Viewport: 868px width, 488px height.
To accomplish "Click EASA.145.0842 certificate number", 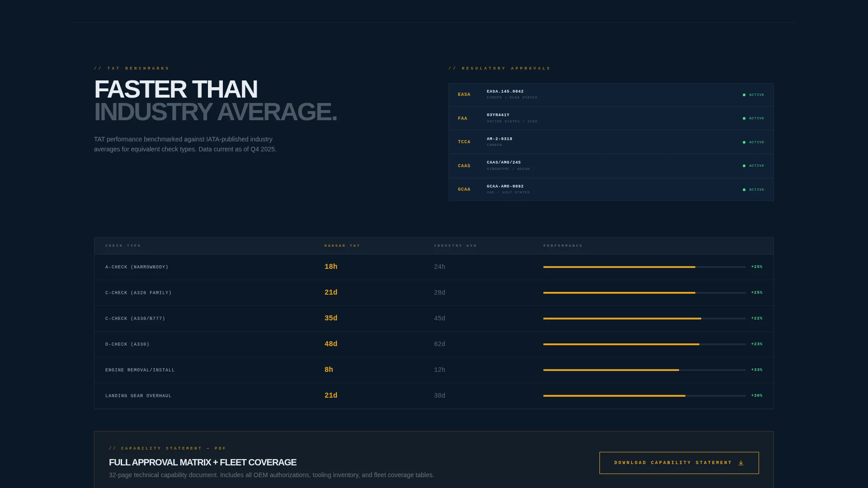I will (x=505, y=91).
